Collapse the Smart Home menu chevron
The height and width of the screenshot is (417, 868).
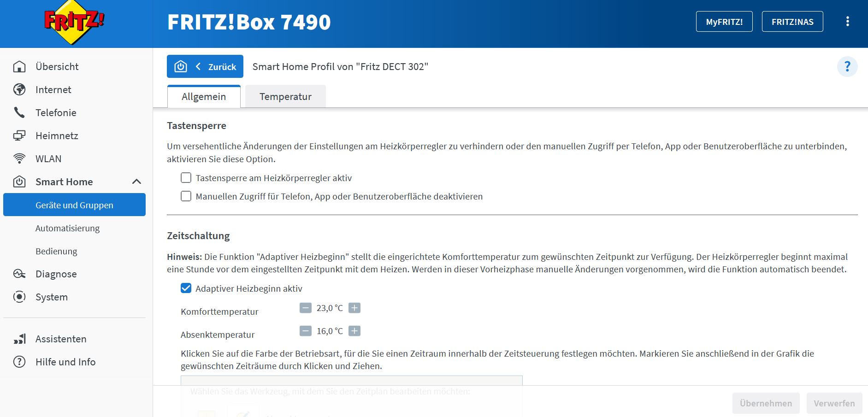136,182
